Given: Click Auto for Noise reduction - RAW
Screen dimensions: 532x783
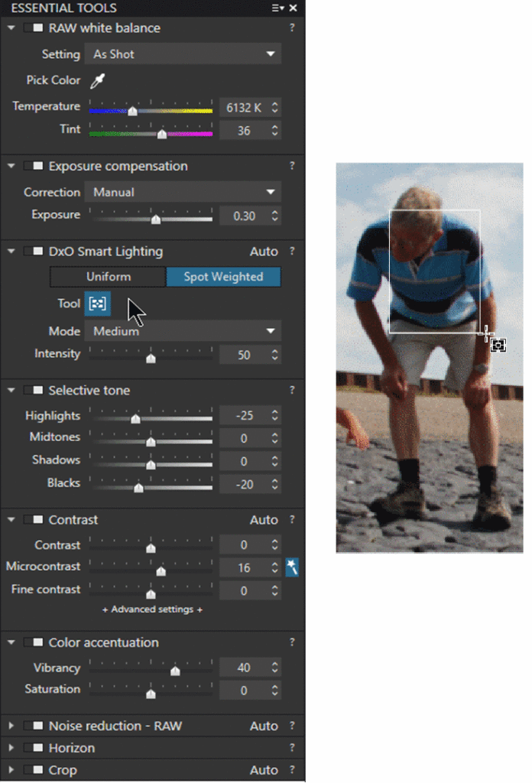Looking at the screenshot, I should click(x=264, y=726).
